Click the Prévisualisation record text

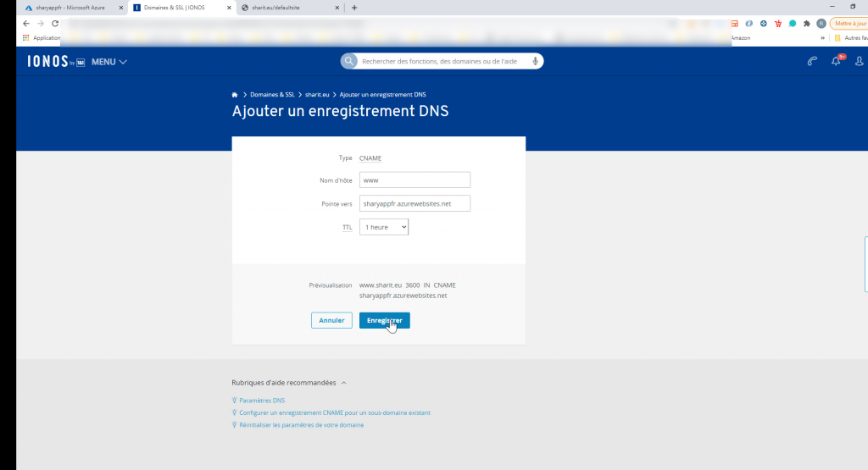click(x=408, y=290)
